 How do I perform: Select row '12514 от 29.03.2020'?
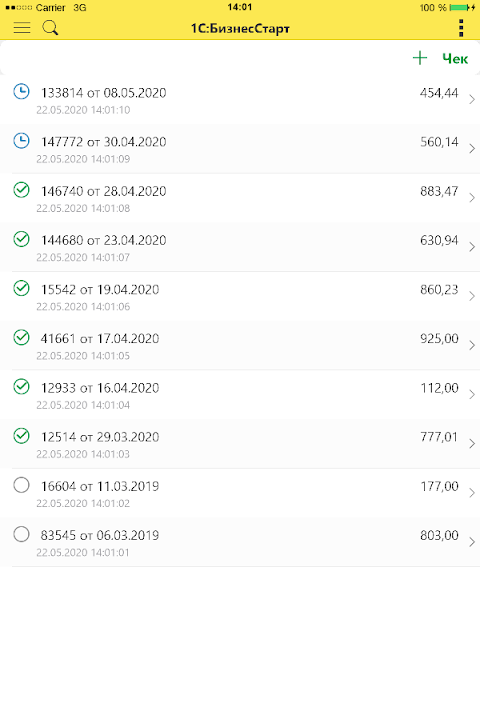[240, 444]
